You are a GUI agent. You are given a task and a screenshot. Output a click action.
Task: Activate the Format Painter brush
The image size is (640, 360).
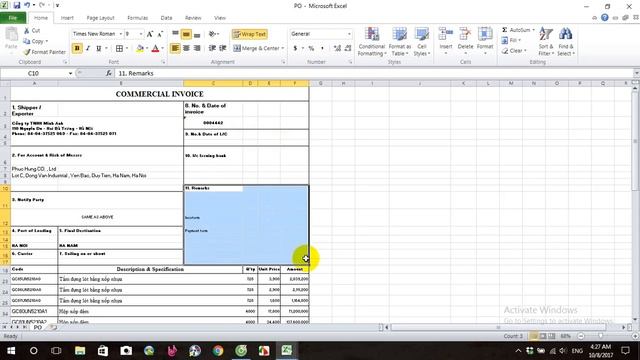pos(27,52)
